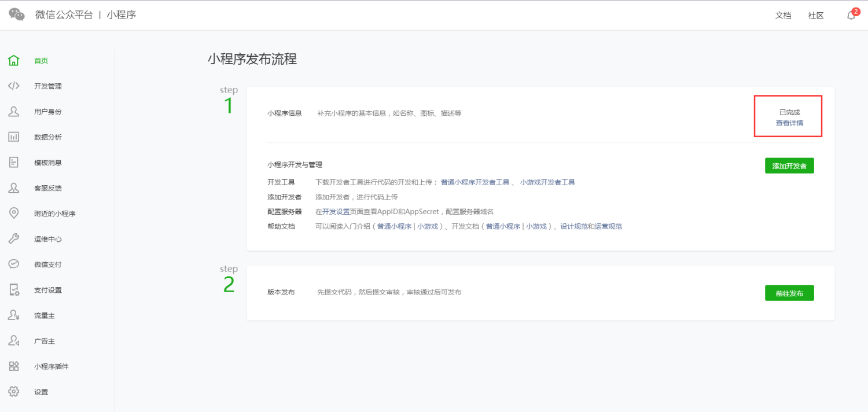Image resolution: width=868 pixels, height=412 pixels.
Task: Open the 普通小程序开发者工具 download link
Action: [x=475, y=182]
